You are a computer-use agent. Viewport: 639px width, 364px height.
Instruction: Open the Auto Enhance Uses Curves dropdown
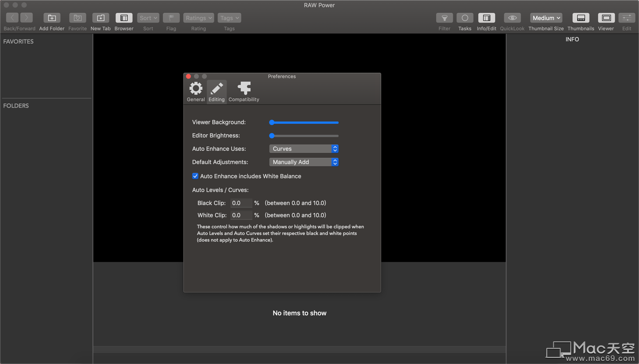[x=304, y=149]
